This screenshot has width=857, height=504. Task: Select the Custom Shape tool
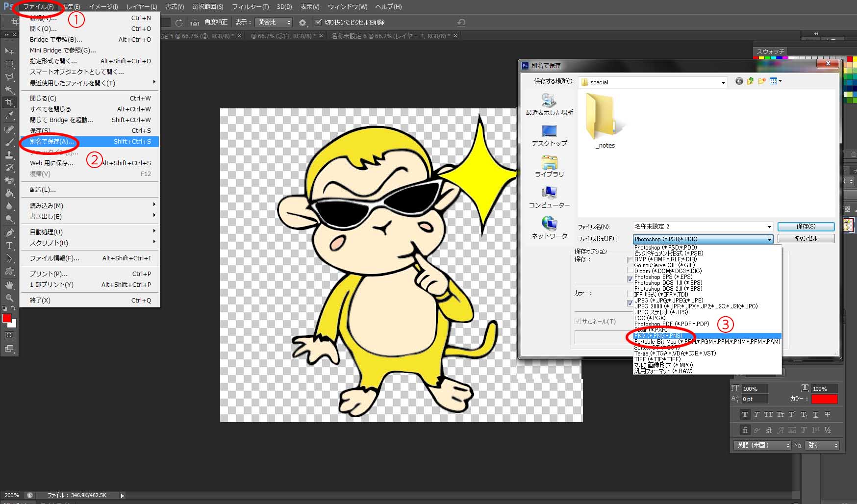tap(9, 271)
